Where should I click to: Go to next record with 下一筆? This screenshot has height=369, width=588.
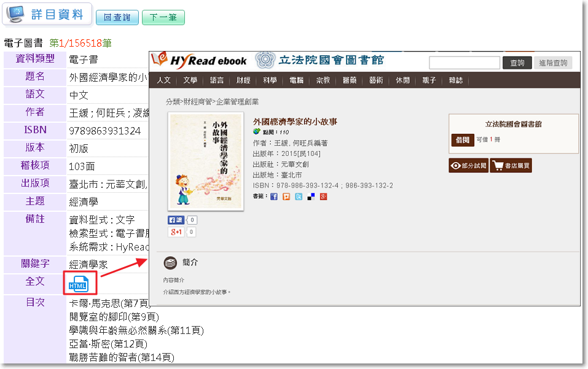click(x=163, y=18)
